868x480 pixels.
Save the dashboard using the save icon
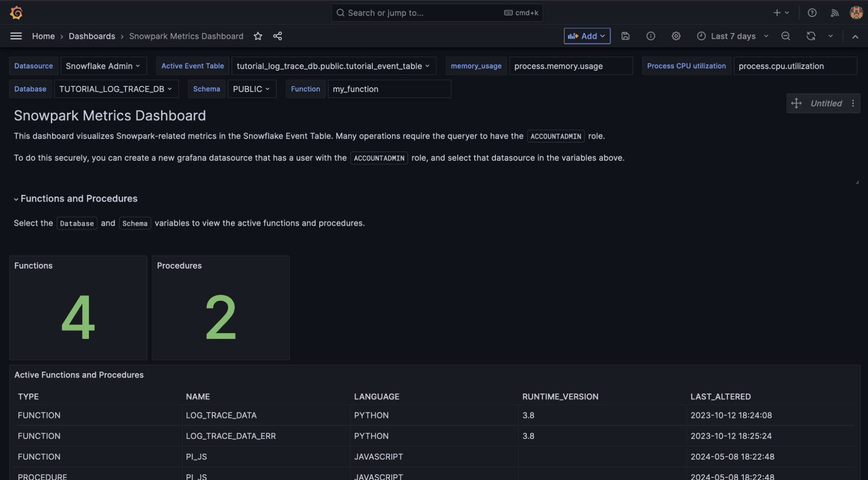[x=625, y=36]
